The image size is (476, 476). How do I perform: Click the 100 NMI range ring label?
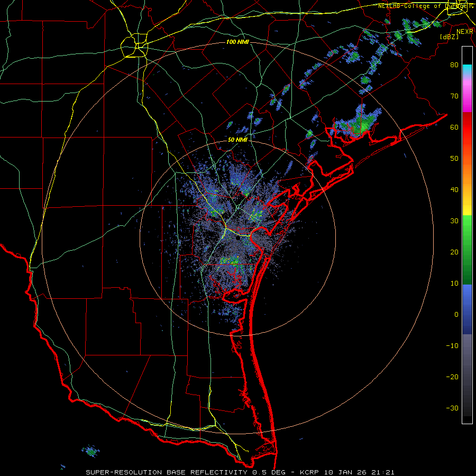[x=237, y=42]
